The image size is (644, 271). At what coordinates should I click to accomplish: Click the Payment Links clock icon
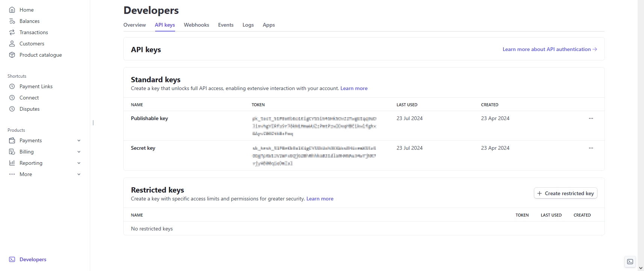click(x=12, y=86)
